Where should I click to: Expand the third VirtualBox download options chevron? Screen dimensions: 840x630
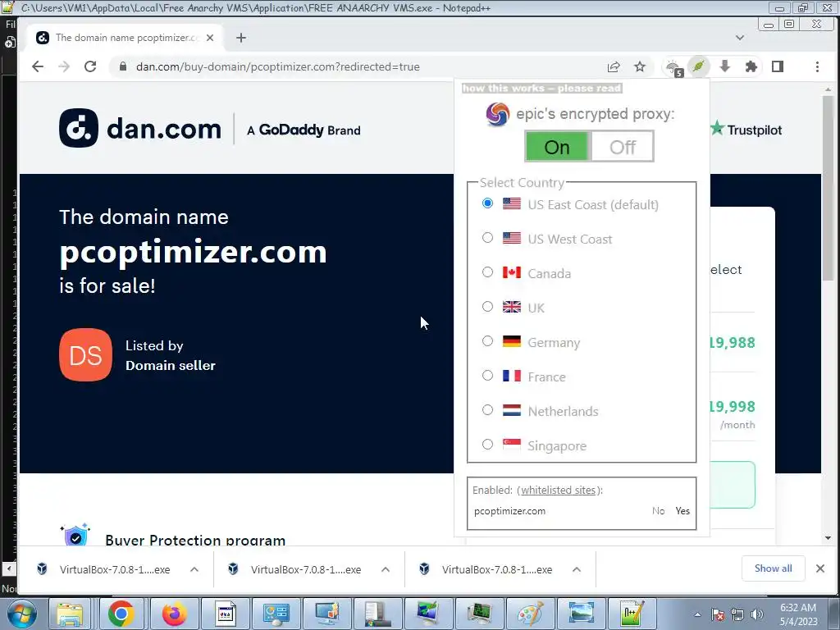(x=577, y=569)
